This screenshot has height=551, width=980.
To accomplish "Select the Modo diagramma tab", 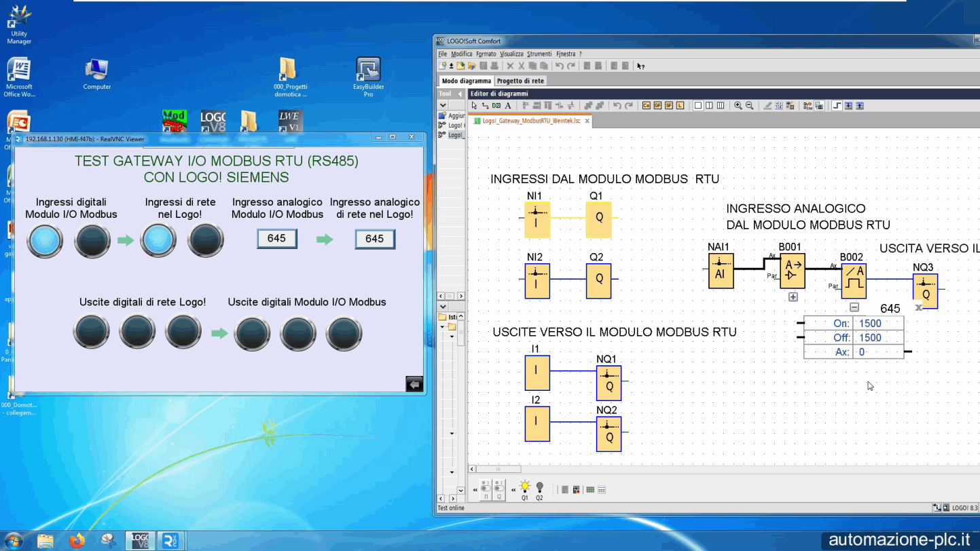I will 466,81.
